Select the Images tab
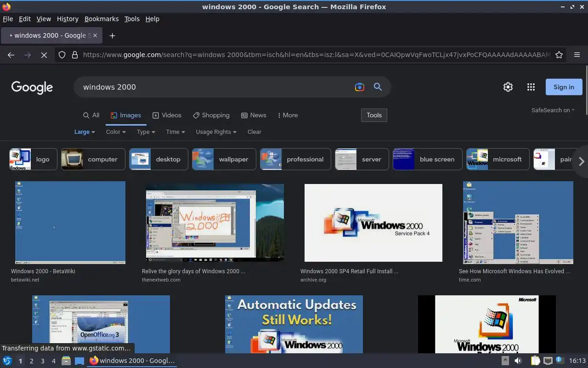This screenshot has width=588, height=368. pyautogui.click(x=126, y=115)
